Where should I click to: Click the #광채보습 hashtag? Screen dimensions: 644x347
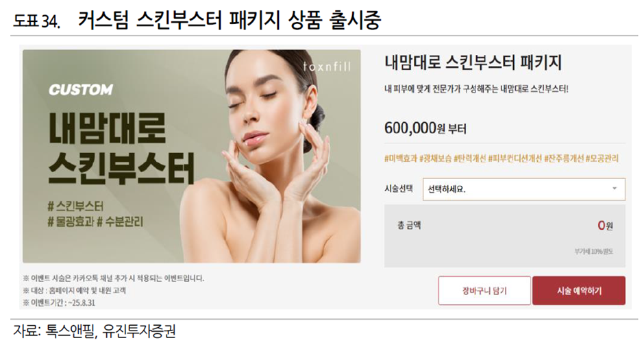pyautogui.click(x=435, y=158)
